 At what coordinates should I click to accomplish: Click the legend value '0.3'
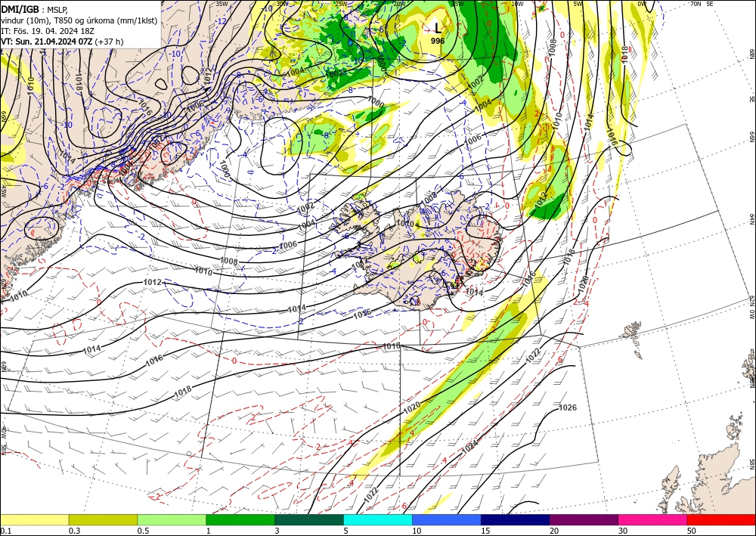[x=74, y=531]
